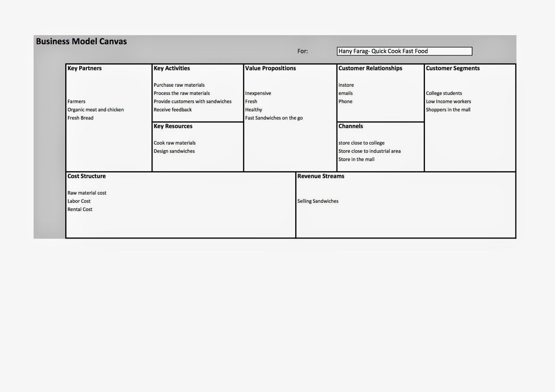Select 'Provide customers with sandwiches' line

pos(193,101)
